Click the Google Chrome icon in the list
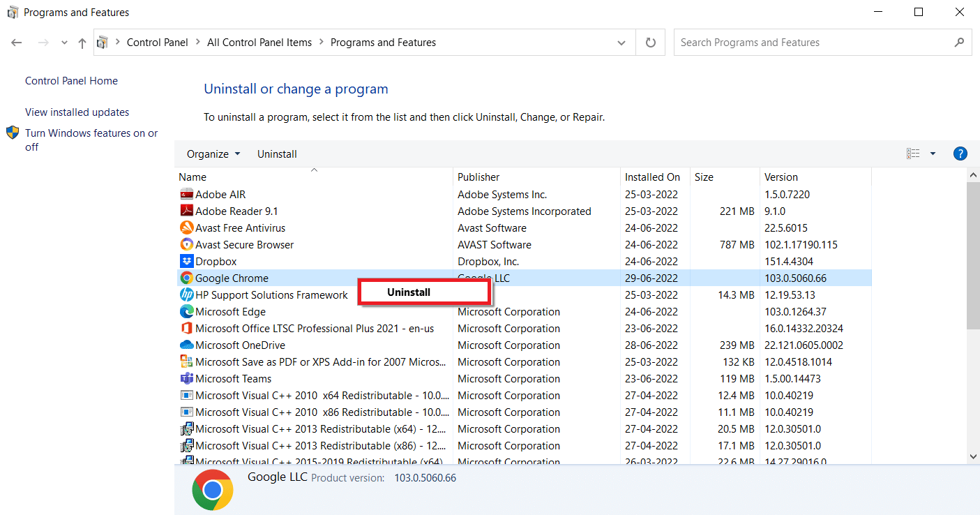This screenshot has width=980, height=515. tap(186, 278)
